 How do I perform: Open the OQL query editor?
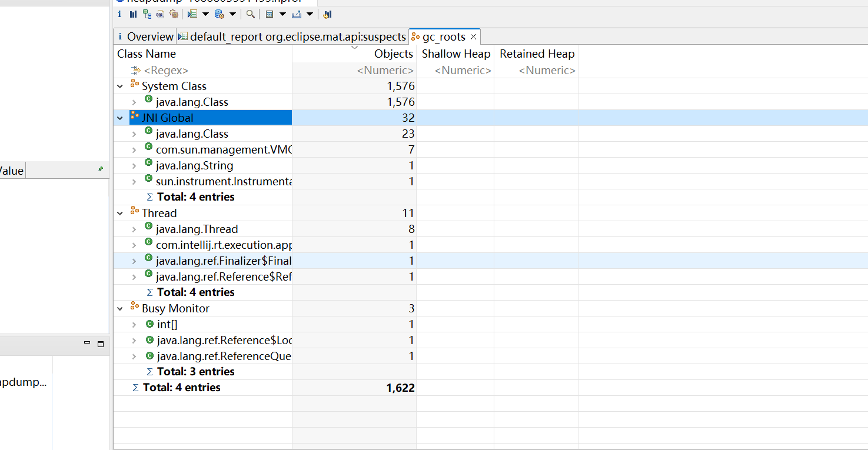(160, 14)
